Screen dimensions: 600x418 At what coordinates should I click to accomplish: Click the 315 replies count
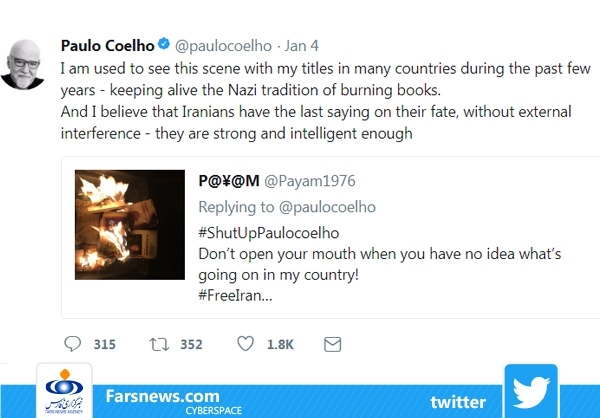(104, 345)
